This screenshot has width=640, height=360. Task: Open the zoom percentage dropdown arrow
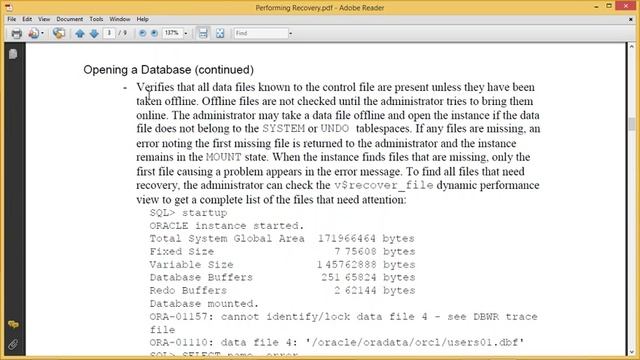[x=186, y=33]
